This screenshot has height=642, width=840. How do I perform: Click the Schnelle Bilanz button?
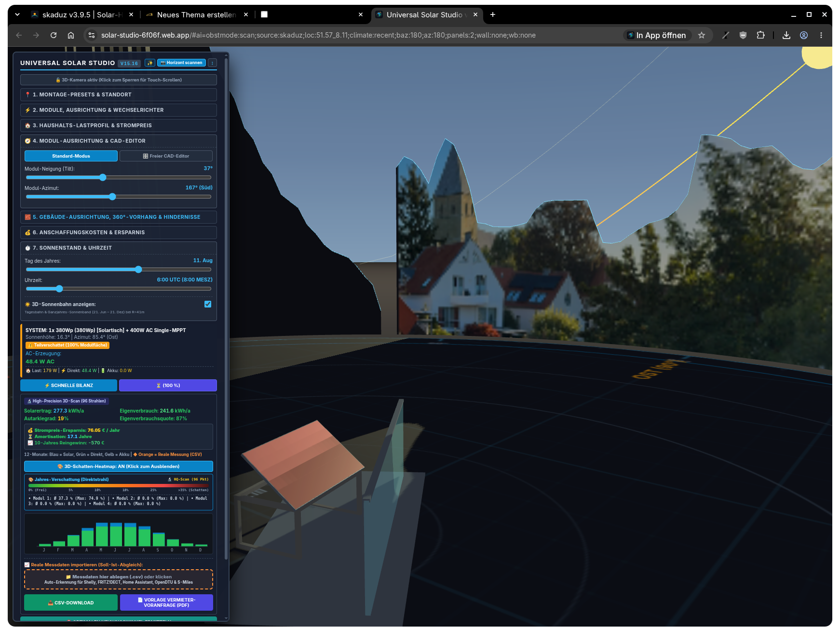point(68,386)
